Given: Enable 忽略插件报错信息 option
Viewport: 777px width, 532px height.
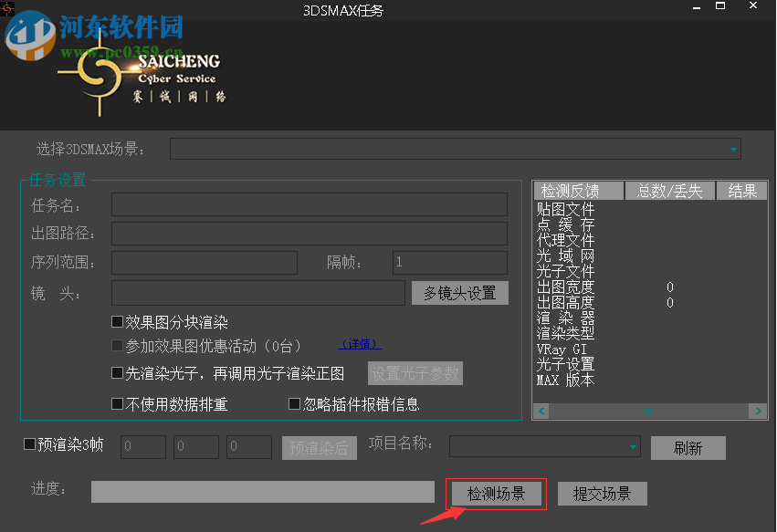Looking at the screenshot, I should [294, 403].
